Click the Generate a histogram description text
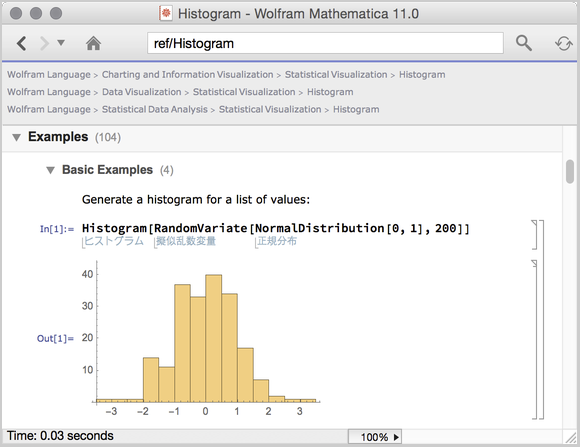580x447 pixels. click(x=196, y=200)
